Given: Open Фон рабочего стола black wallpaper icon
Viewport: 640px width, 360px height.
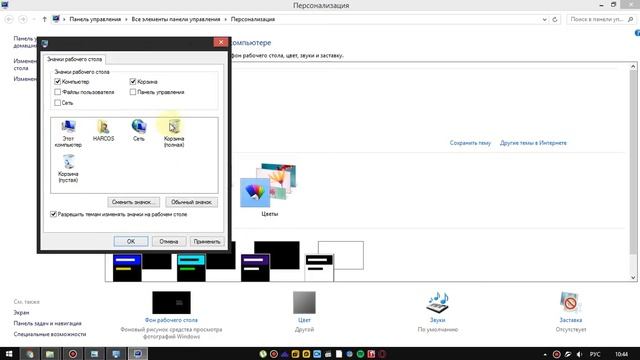Looking at the screenshot, I should [x=171, y=302].
